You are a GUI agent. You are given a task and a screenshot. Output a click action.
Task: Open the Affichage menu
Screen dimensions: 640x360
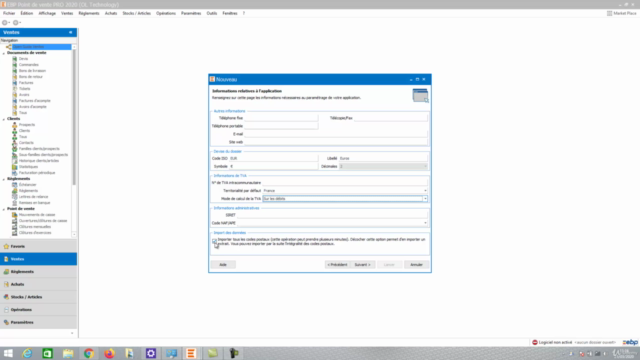[47, 13]
